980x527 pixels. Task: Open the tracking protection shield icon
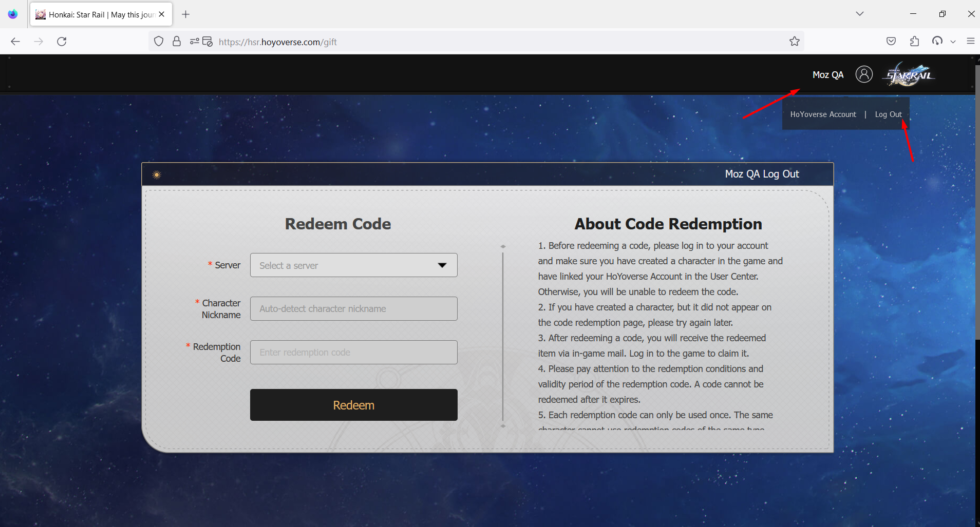coord(159,41)
